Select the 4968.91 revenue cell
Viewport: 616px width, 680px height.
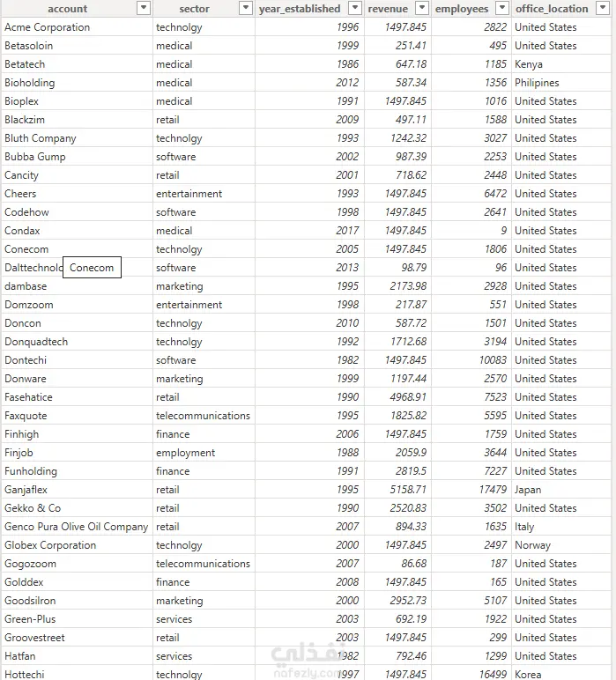coord(397,397)
